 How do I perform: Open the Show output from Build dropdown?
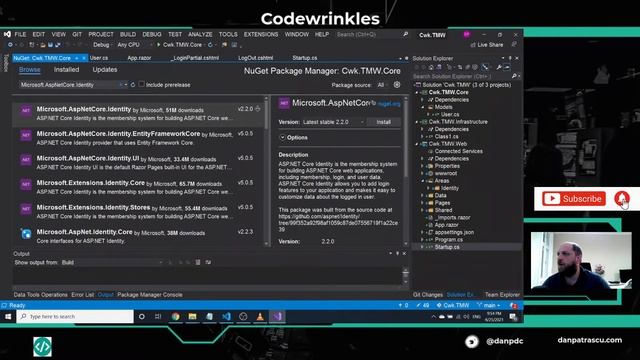coord(111,262)
